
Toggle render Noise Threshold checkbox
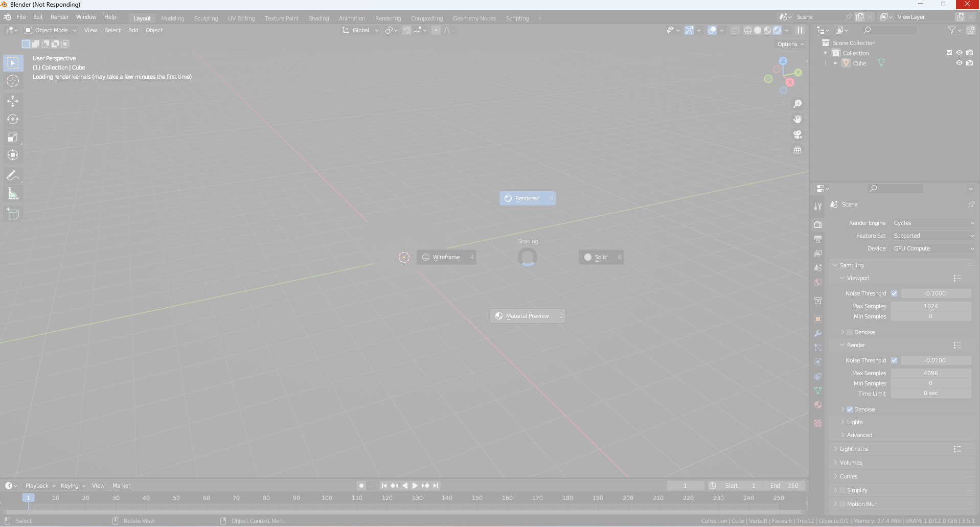(894, 360)
